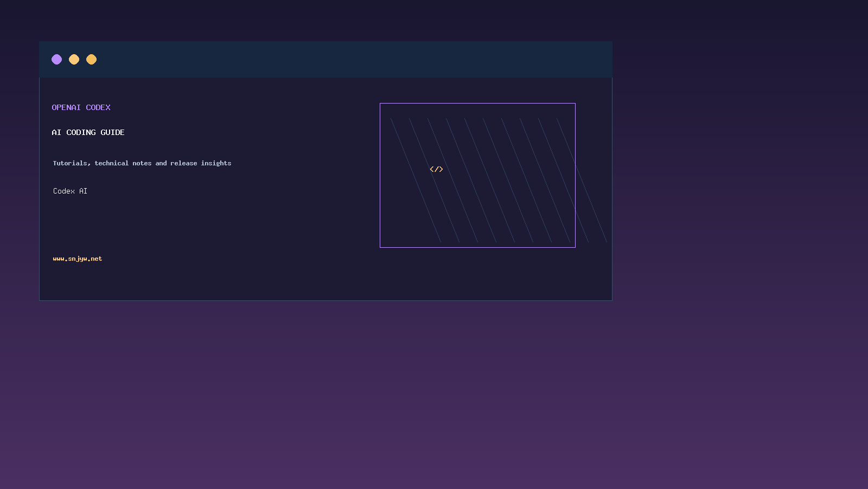Select the OPENAI CODEX label
Image resolution: width=868 pixels, height=489 pixels.
tap(81, 107)
